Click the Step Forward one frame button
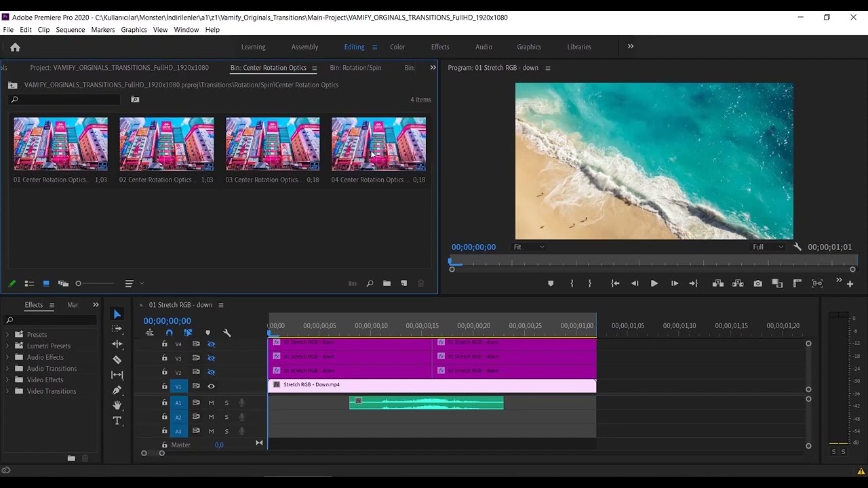This screenshot has width=868, height=488. [x=674, y=283]
